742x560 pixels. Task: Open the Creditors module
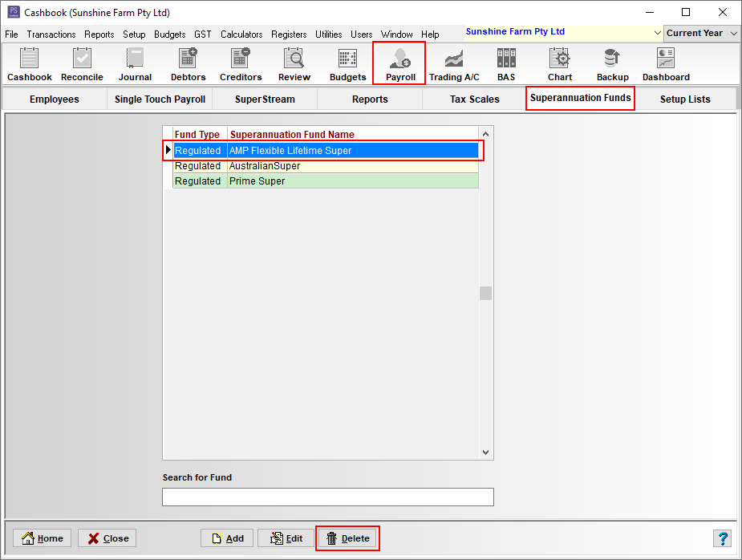241,64
